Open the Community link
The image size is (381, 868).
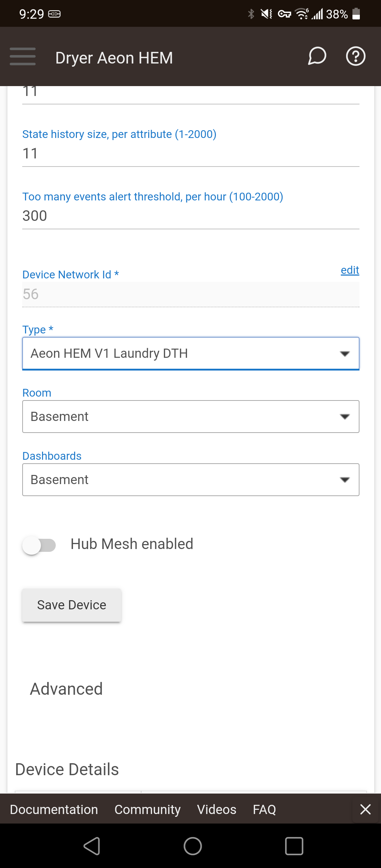pyautogui.click(x=147, y=809)
